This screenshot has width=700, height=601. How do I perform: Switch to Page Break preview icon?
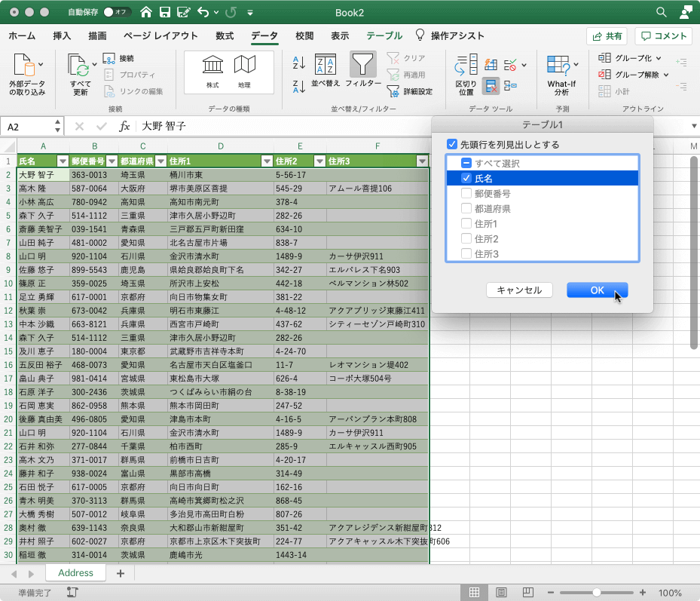point(527,593)
